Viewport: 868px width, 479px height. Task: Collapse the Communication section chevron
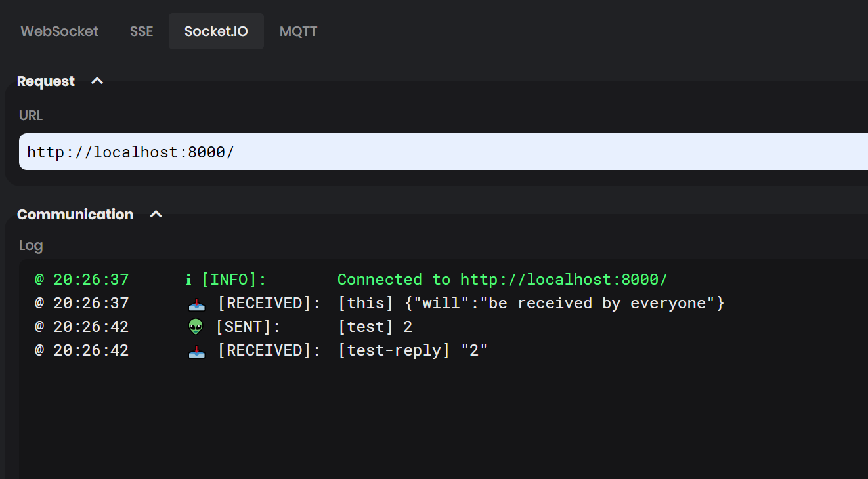point(156,215)
